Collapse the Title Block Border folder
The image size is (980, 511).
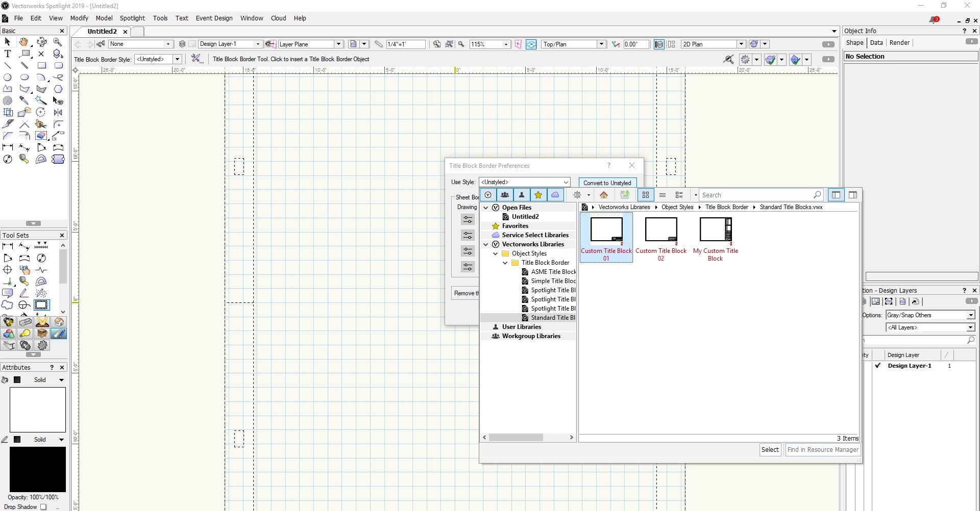pos(505,263)
